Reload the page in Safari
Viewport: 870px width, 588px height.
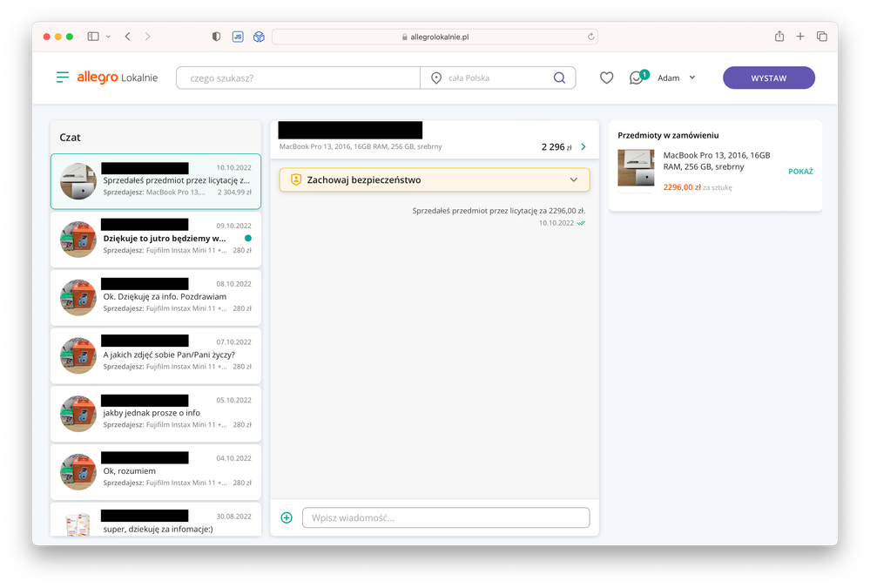tap(591, 37)
